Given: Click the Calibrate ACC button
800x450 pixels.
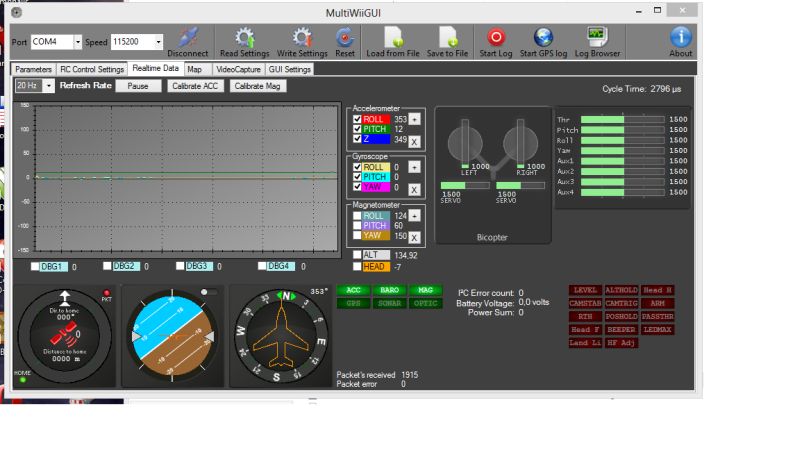Looking at the screenshot, I should pyautogui.click(x=195, y=86).
